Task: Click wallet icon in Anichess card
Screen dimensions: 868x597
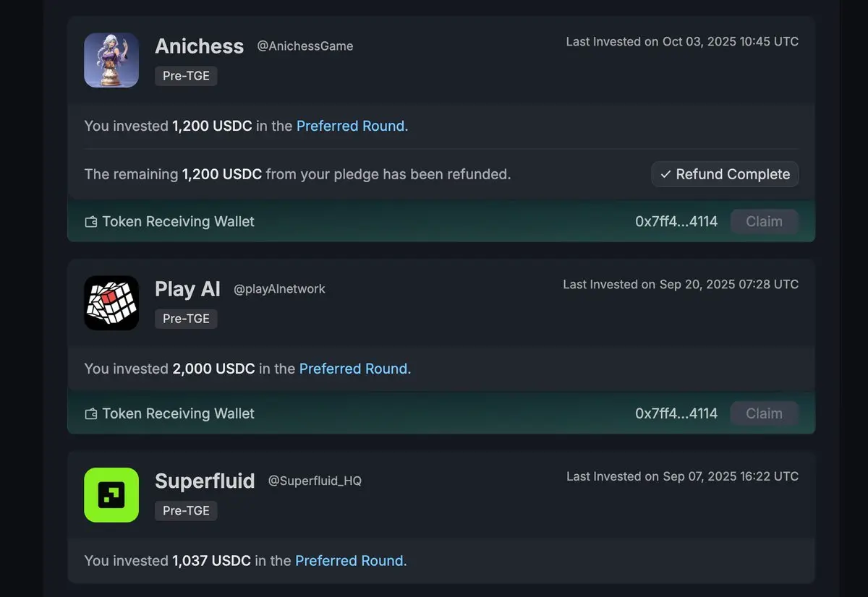Action: pos(91,222)
